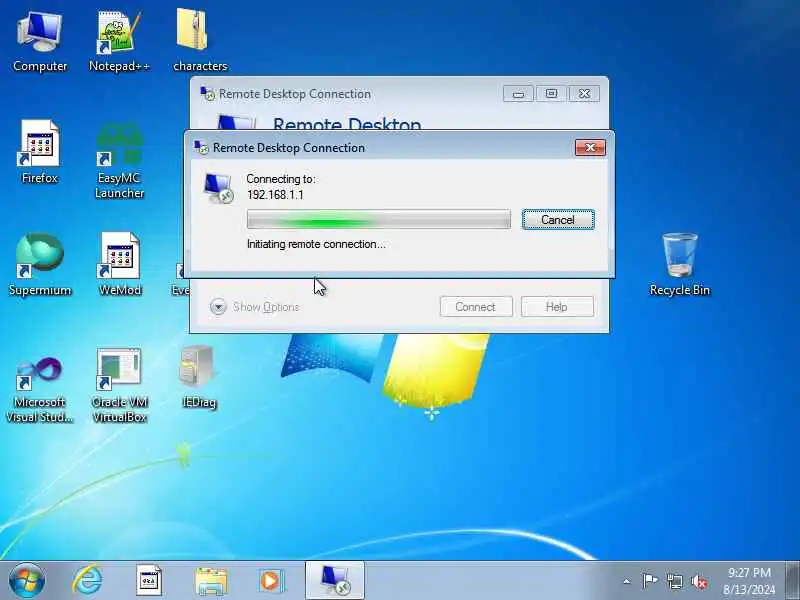
Task: Click the 'Connecting to:' label
Action: [x=281, y=179]
